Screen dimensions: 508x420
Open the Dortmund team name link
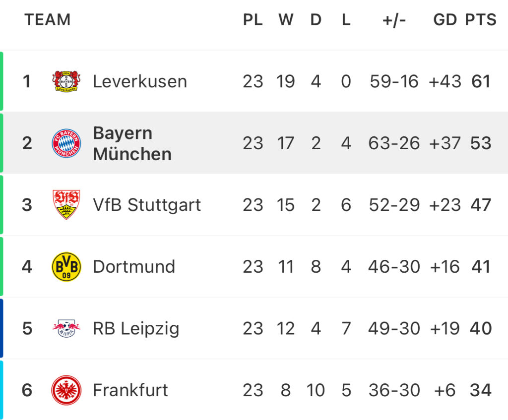[134, 267]
